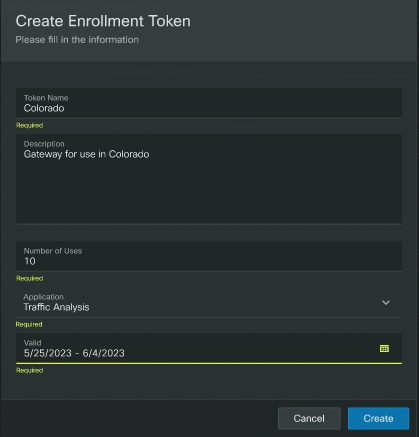Click the Create Enrollment Token dialog title
Screen dimensions: 419x437
(103, 21)
